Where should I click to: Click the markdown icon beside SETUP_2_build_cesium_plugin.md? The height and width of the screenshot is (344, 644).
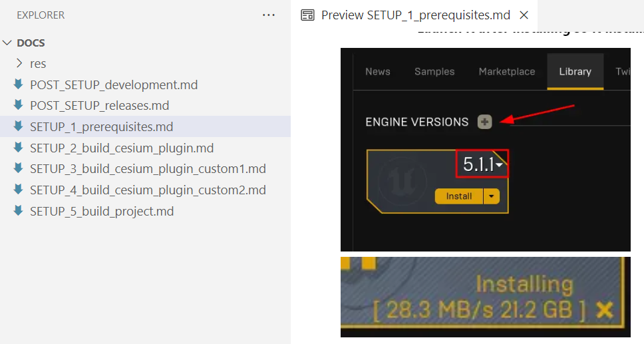pyautogui.click(x=18, y=148)
